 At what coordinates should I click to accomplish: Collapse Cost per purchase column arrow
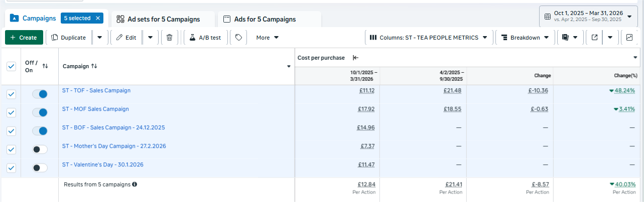click(355, 58)
